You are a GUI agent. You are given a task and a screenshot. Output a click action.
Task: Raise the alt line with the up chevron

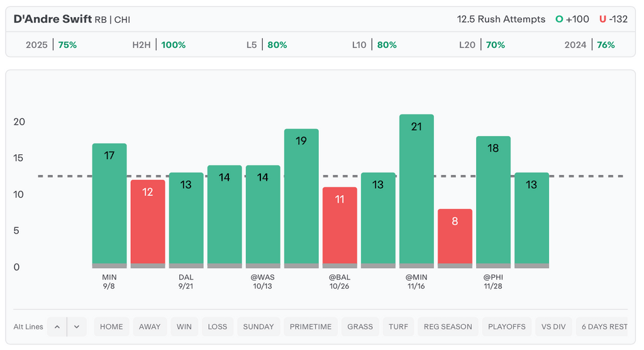point(57,327)
